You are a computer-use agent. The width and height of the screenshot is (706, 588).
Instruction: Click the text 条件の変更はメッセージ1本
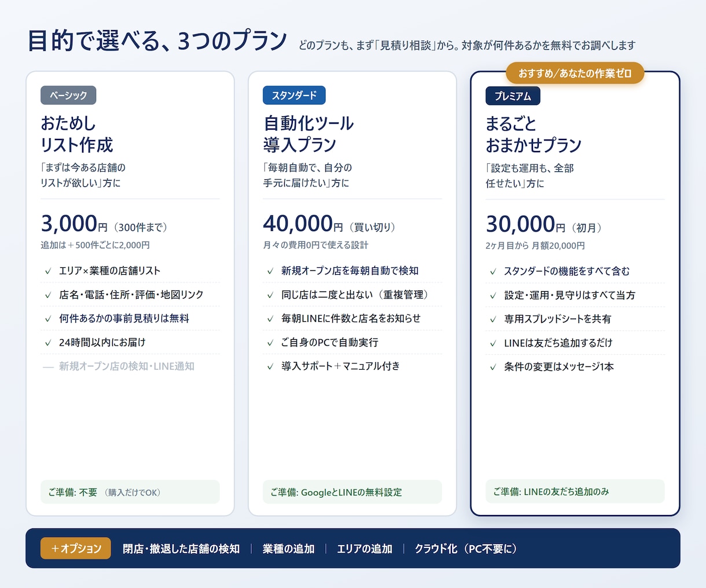(559, 367)
